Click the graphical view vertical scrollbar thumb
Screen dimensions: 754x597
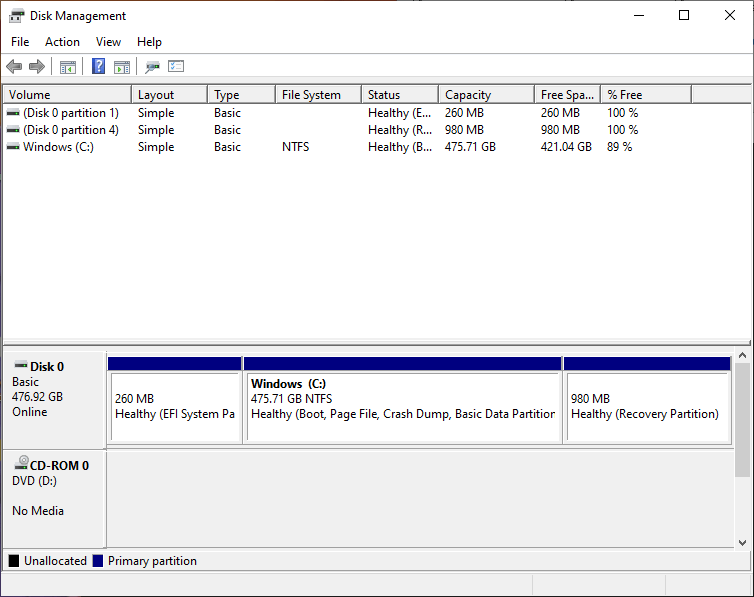point(742,420)
